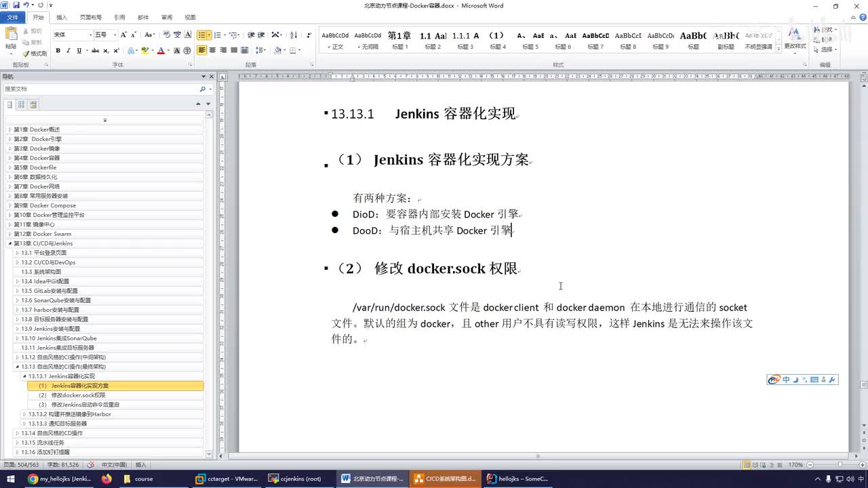Click the align right icon
The width and height of the screenshot is (868, 488).
pyautogui.click(x=223, y=51)
